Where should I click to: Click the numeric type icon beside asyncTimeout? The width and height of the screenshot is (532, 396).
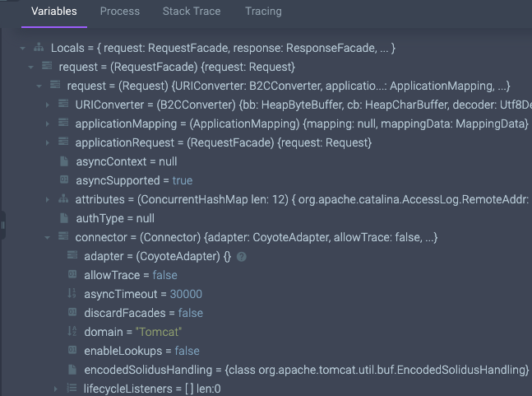point(72,294)
